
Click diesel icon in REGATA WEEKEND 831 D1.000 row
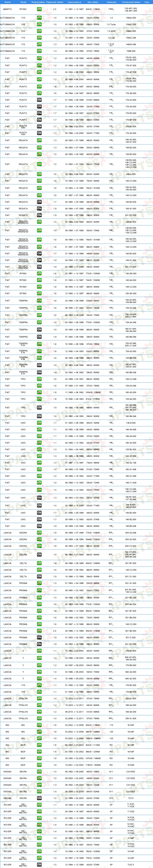(x=40, y=267)
